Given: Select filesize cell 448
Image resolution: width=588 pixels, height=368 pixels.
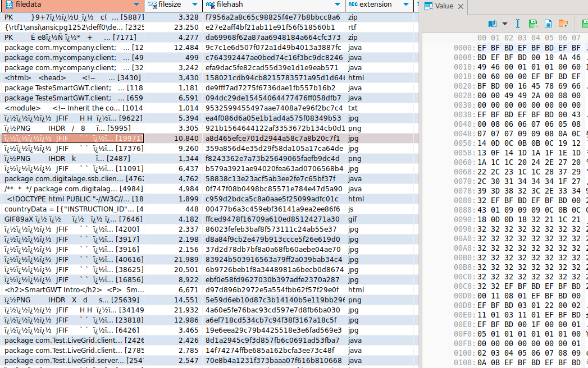Looking at the screenshot, I should 173,209.
